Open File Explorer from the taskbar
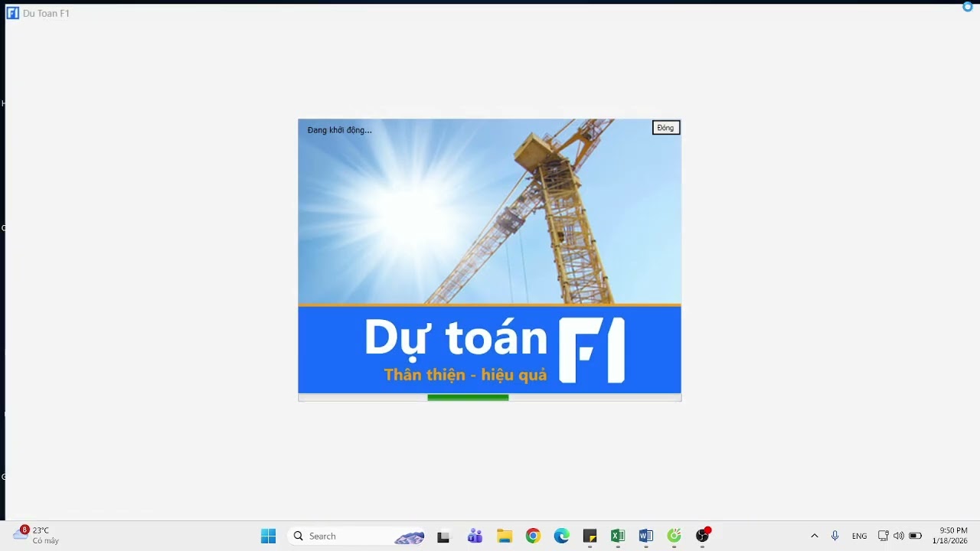980x551 pixels. 504,536
